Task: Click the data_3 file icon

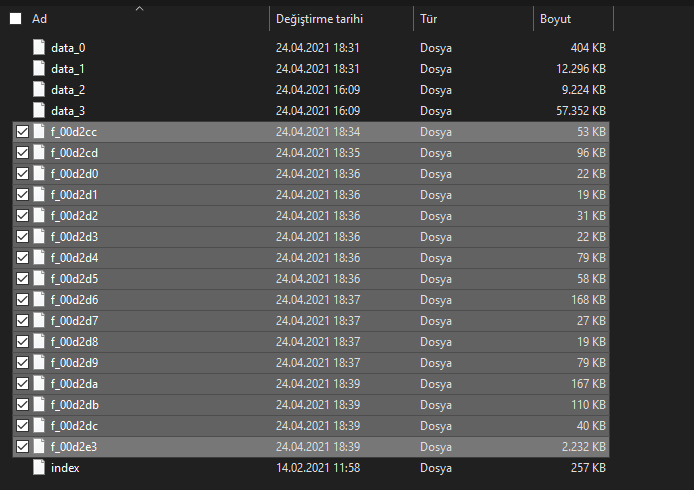Action: [x=39, y=111]
